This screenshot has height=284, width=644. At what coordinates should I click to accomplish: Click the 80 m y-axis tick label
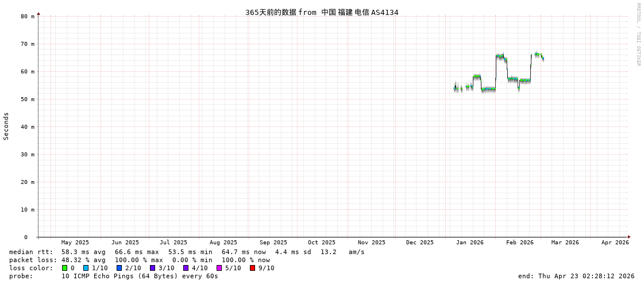tap(28, 17)
